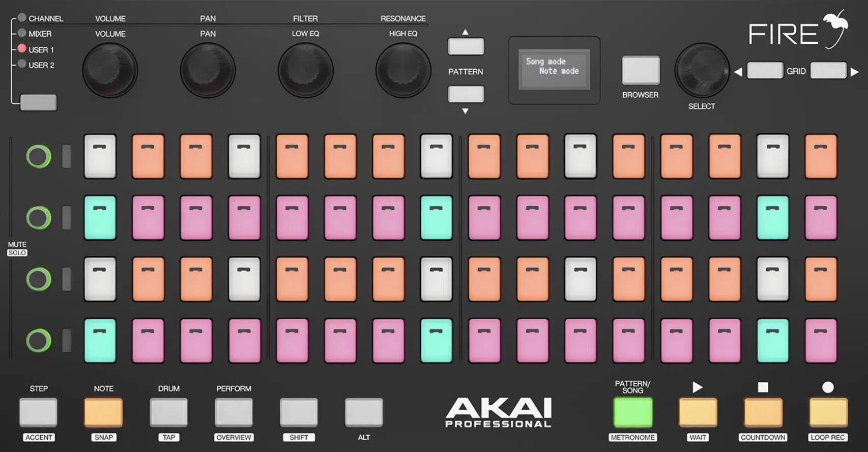
Task: Click the BROWSER button
Action: click(641, 70)
